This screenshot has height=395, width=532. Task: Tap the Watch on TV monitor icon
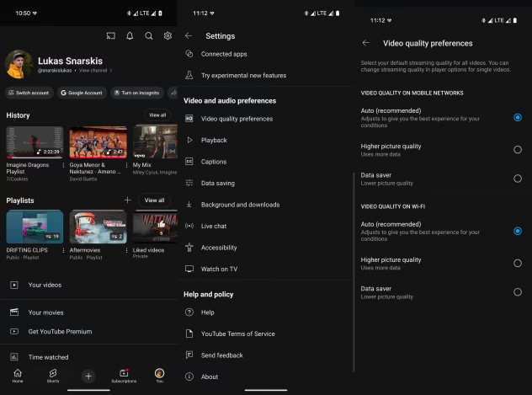[189, 269]
